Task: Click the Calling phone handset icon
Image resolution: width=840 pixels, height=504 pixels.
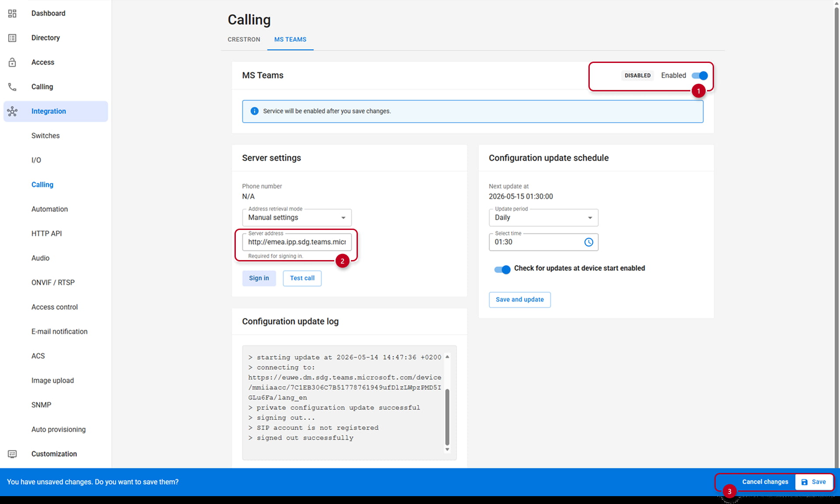Action: [12, 87]
